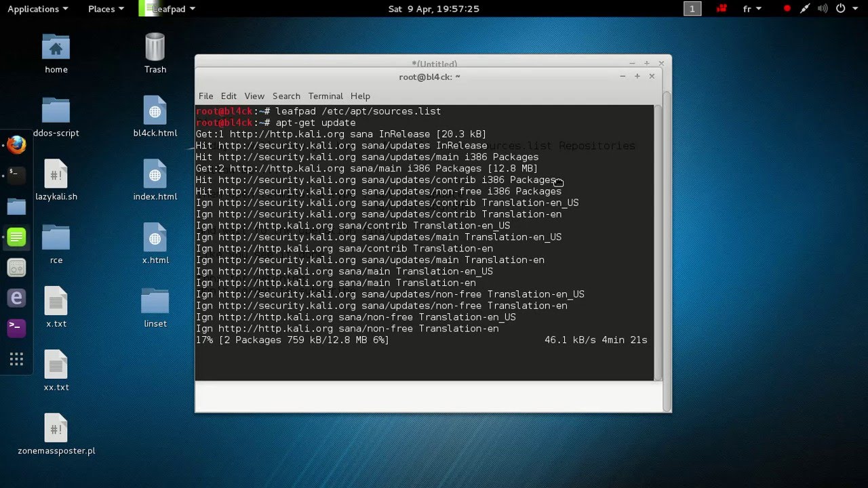868x488 pixels.
Task: Open the network connection icon in top panel
Action: 805,9
